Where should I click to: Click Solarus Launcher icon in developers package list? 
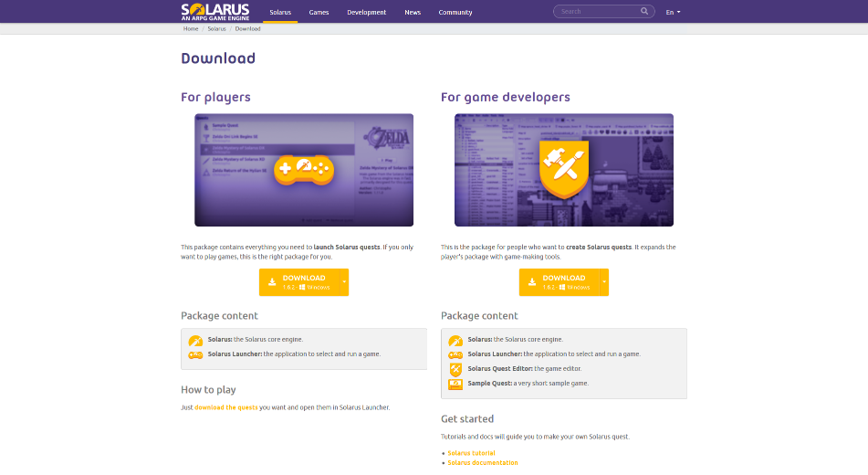(x=455, y=354)
